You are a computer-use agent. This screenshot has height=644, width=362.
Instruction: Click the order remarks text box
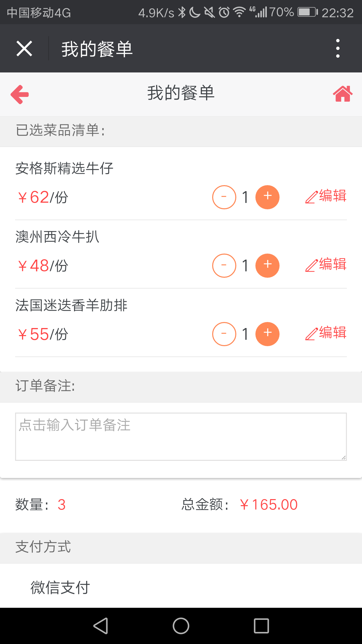pos(181,437)
